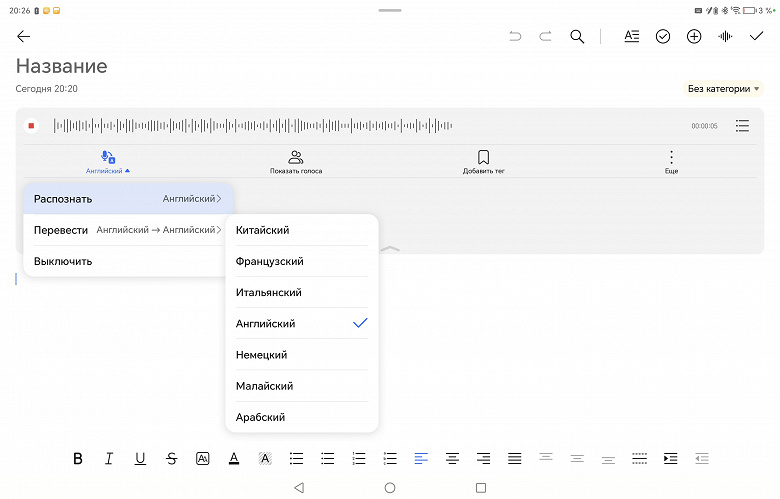Open the audio waveform recorder icon
The image size is (780, 499).
(x=725, y=36)
